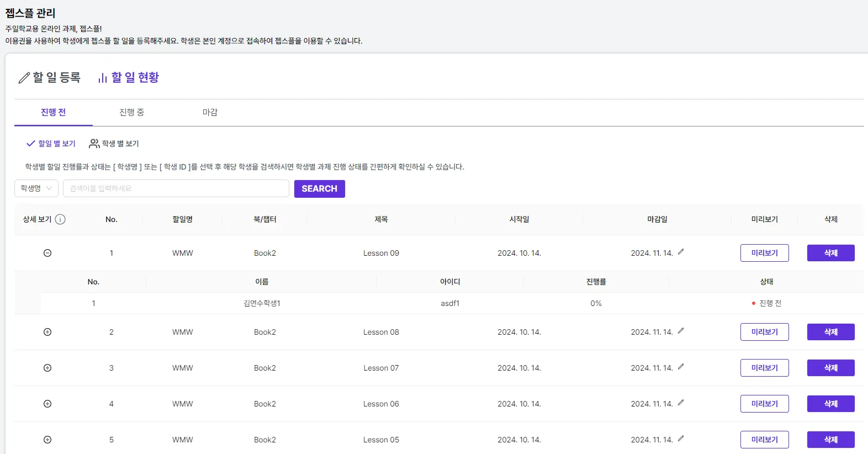Edit the deadline for Lesson 08

(x=681, y=331)
